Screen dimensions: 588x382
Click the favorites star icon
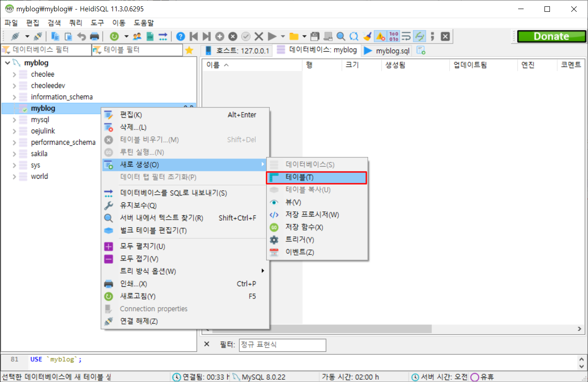pos(189,50)
